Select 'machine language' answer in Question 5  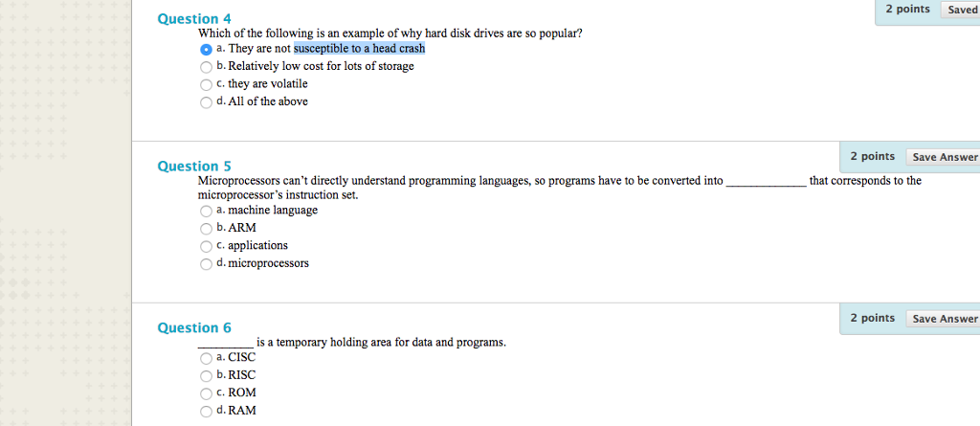206,212
